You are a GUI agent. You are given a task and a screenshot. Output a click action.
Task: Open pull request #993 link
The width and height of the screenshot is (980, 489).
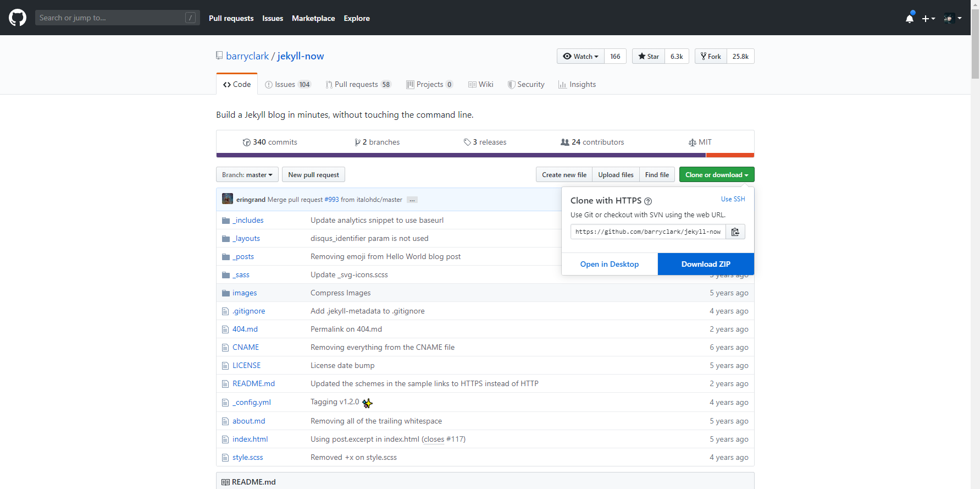point(331,200)
